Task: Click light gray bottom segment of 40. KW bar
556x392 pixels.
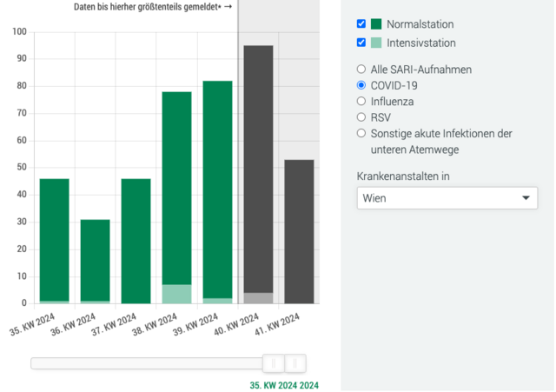Action: (x=258, y=298)
